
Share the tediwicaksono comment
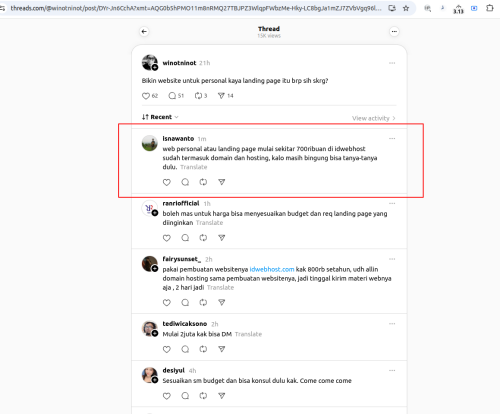click(222, 349)
